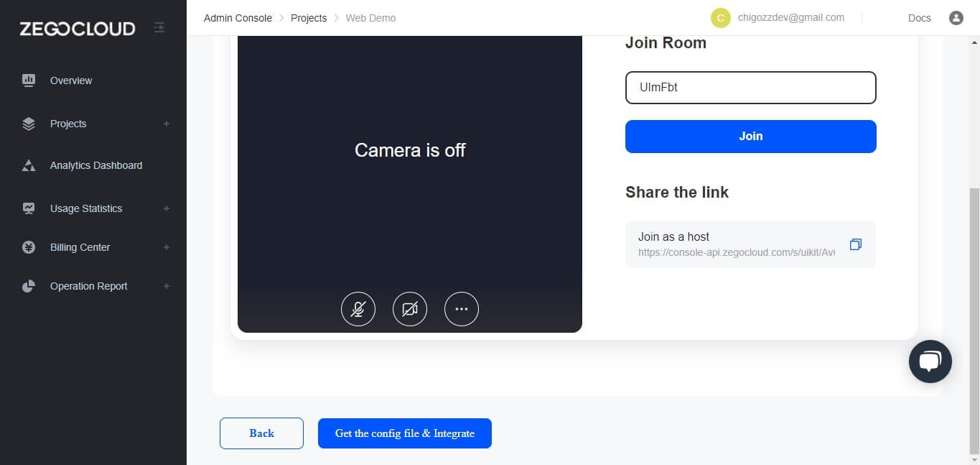Viewport: 980px width, 465px height.
Task: Expand the Projects sidebar menu
Action: (167, 124)
